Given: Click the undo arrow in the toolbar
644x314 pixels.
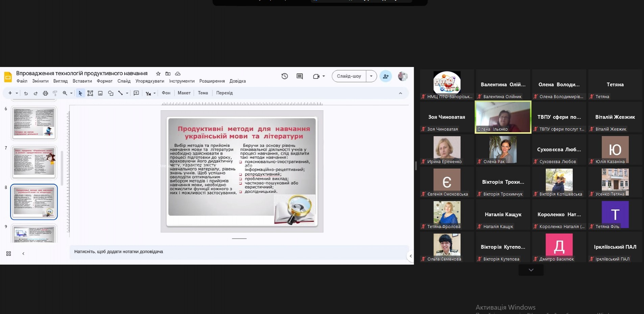Looking at the screenshot, I should coord(26,93).
